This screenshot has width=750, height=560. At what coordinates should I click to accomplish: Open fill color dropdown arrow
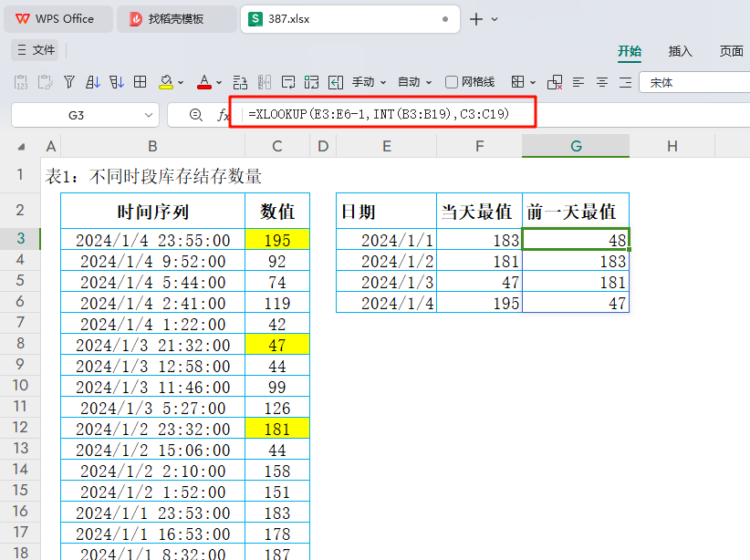[181, 83]
